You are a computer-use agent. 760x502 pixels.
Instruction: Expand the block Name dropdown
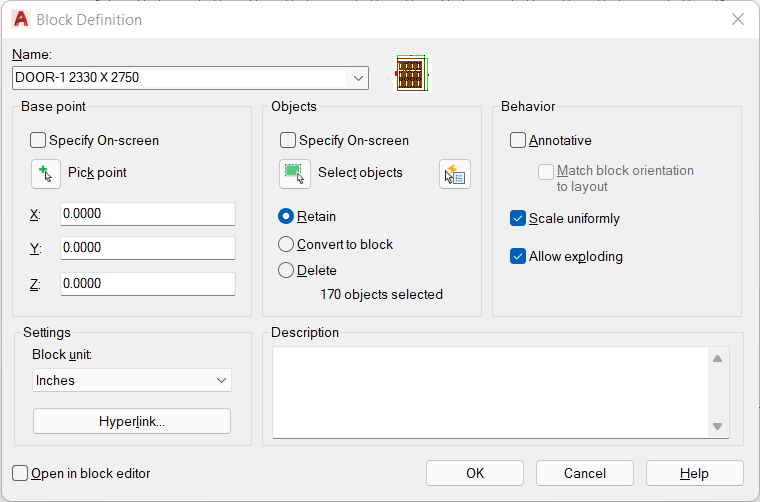[x=358, y=78]
